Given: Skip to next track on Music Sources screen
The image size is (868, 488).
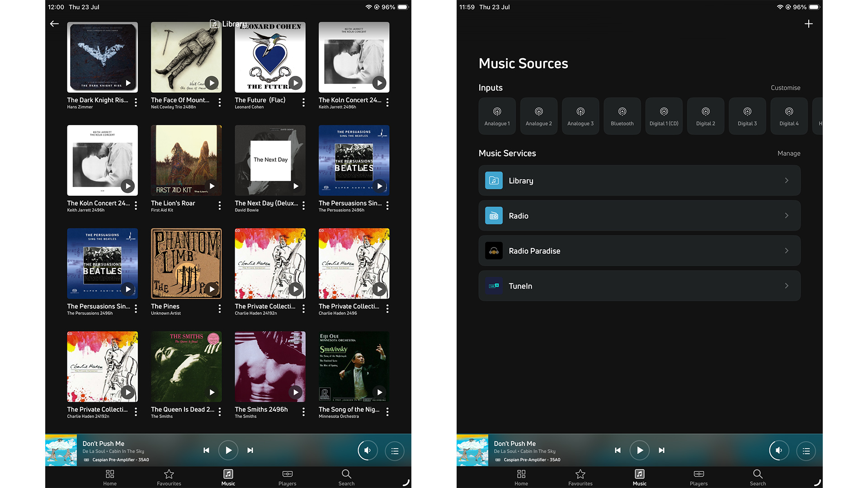Looking at the screenshot, I should 661,450.
